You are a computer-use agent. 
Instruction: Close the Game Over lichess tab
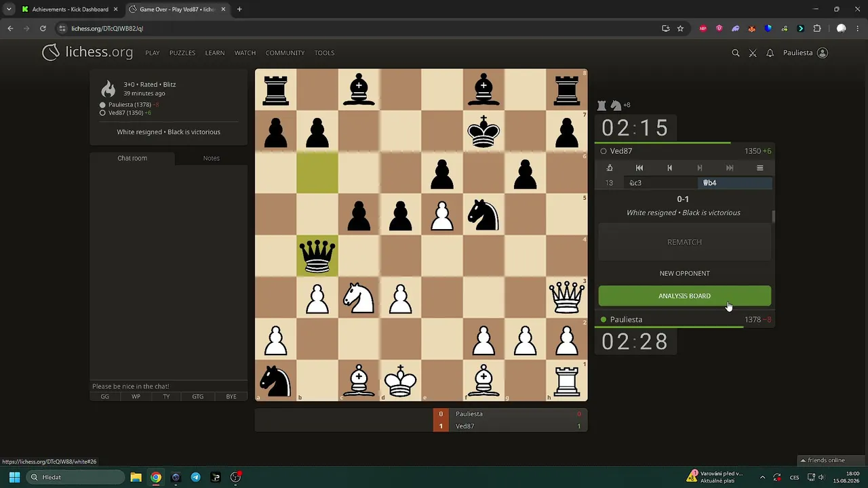223,9
